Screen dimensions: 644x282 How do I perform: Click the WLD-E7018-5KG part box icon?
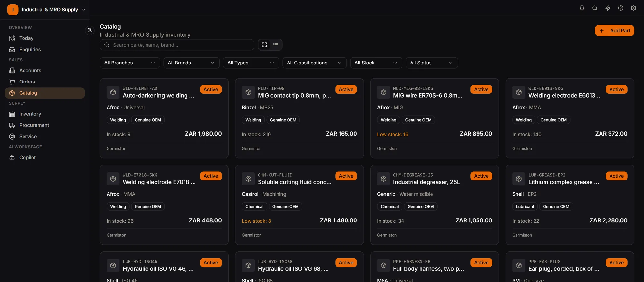pos(113,179)
